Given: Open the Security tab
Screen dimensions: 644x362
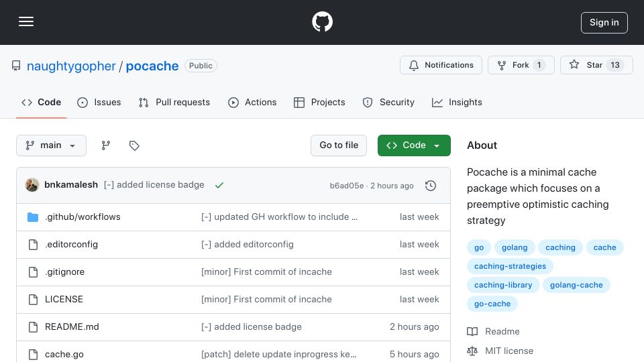Looking at the screenshot, I should (x=388, y=102).
